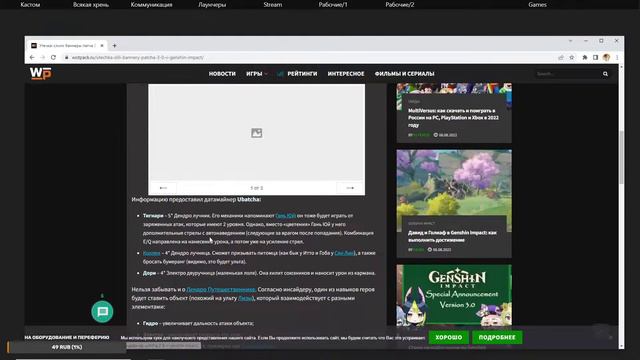Open the browser profile avatar
Screen dimensions: 640x360
(x=607, y=58)
